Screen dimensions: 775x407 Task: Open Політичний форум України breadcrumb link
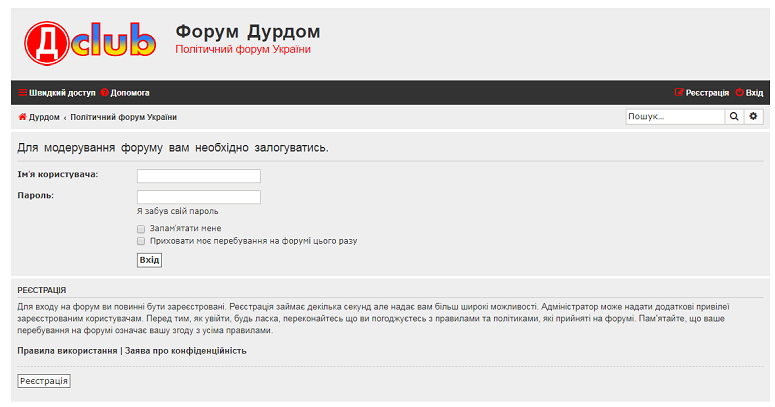(124, 117)
